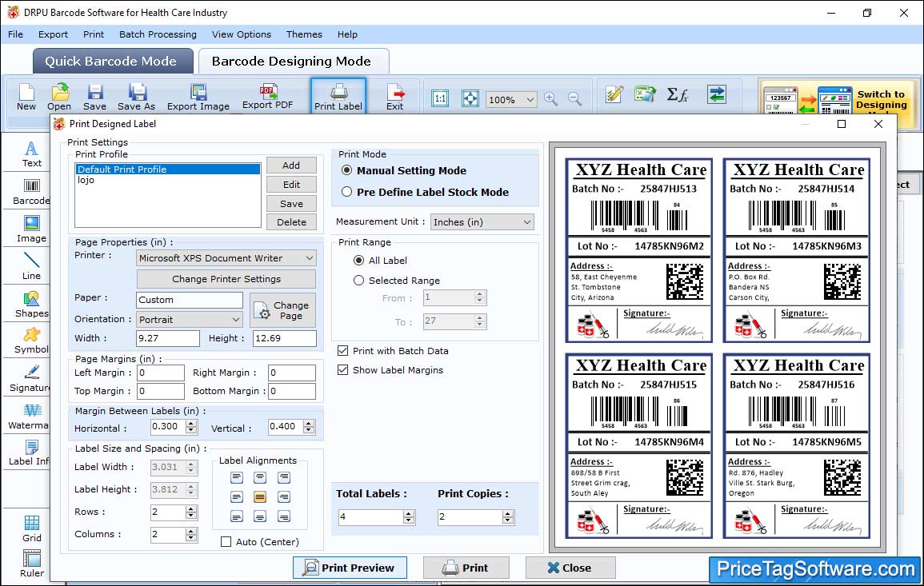The width and height of the screenshot is (924, 586).
Task: Select the Symbol tool in sidebar
Action: pos(31,341)
